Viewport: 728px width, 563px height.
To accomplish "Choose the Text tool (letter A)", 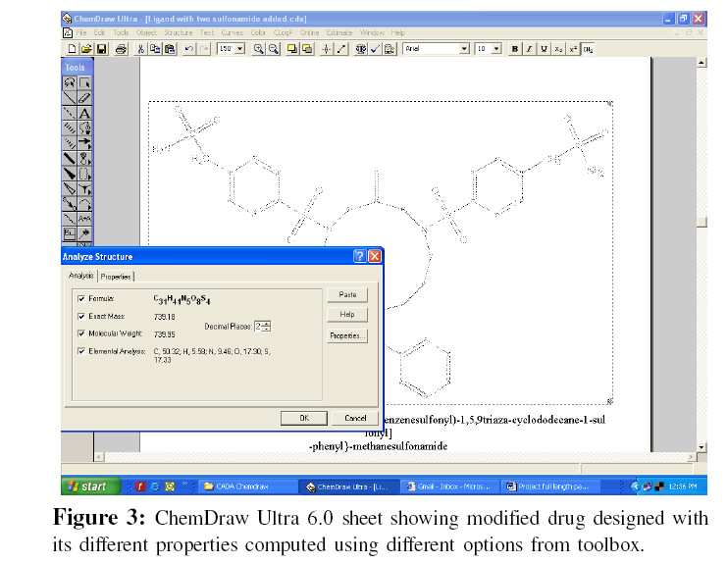I will coord(84,113).
